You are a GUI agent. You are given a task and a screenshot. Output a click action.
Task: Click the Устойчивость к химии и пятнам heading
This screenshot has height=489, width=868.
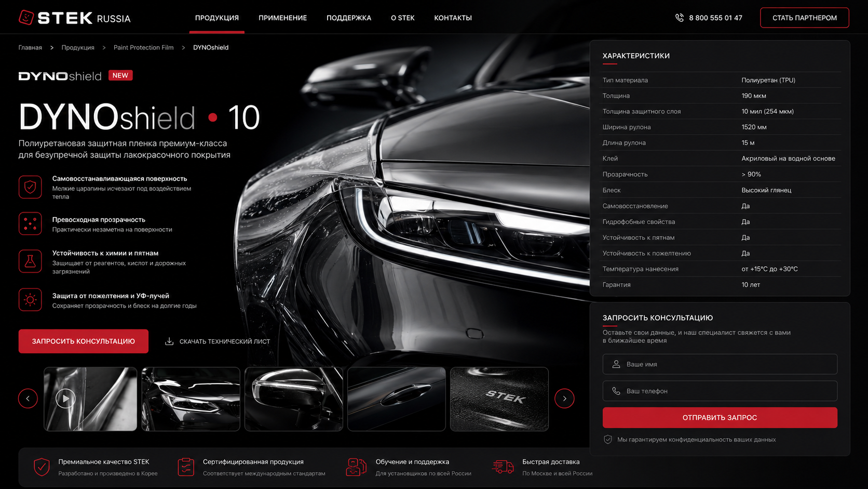coord(105,253)
